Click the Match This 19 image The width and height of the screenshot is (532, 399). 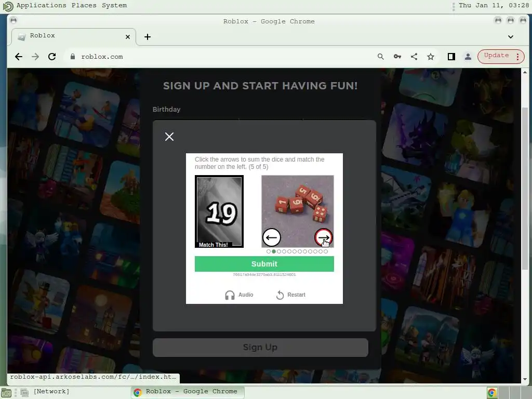(x=219, y=211)
